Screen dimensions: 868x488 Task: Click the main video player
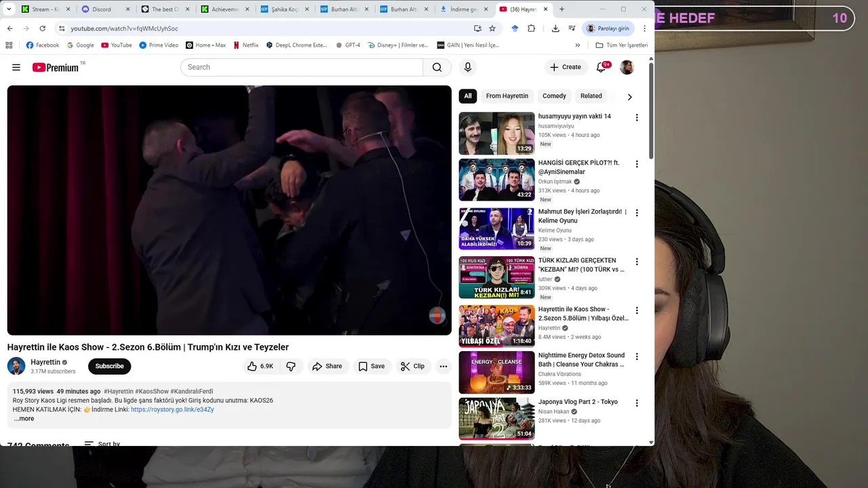(x=229, y=210)
